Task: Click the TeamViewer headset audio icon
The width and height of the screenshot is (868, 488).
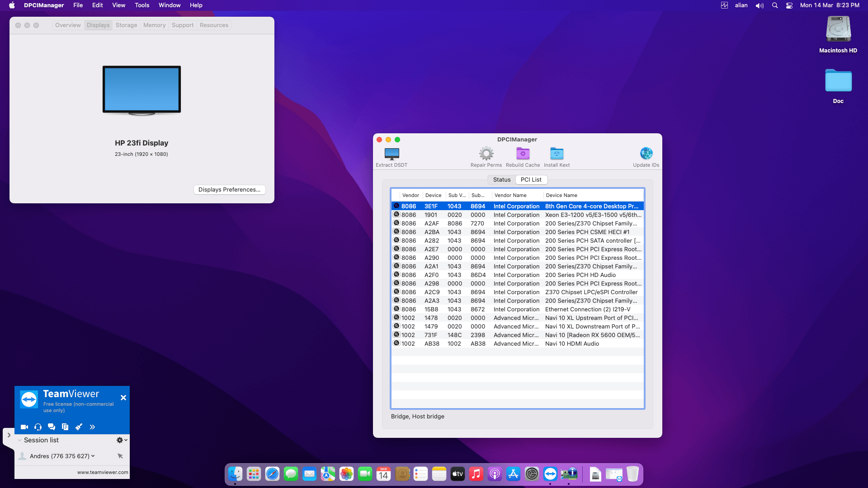Action: [x=38, y=427]
